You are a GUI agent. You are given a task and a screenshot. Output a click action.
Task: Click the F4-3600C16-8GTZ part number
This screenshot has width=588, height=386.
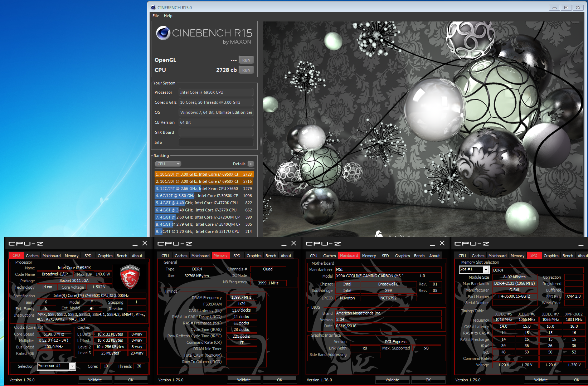coord(514,296)
